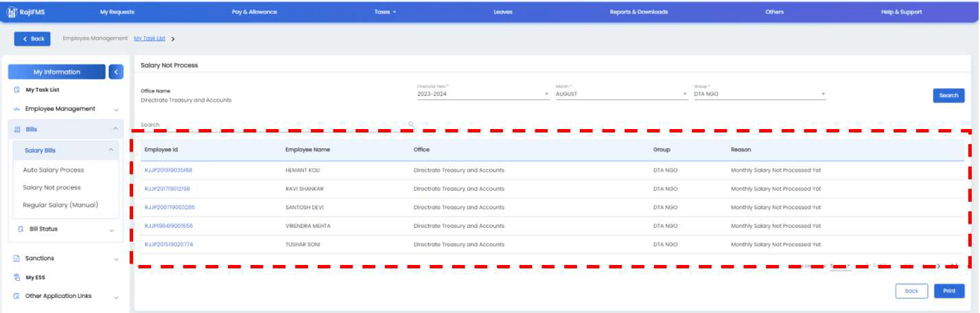This screenshot has height=313, width=980.
Task: Click the RajIFMS logo icon
Action: click(x=12, y=12)
